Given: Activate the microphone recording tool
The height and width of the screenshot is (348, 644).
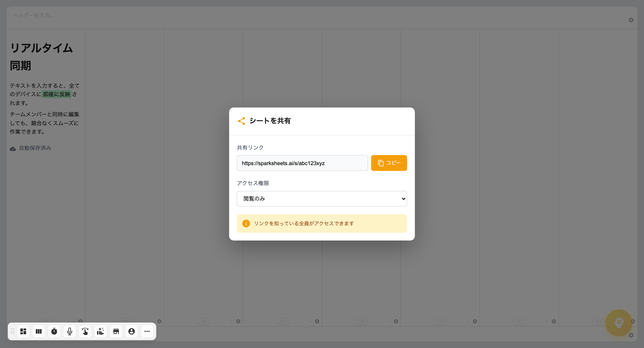Looking at the screenshot, I should [x=69, y=331].
